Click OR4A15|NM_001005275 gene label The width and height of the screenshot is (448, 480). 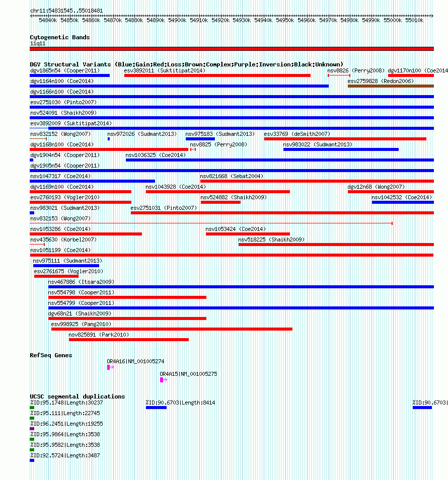(188, 374)
